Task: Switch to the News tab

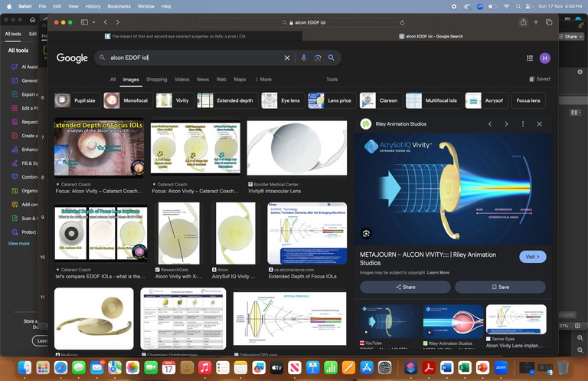Action: click(x=203, y=80)
